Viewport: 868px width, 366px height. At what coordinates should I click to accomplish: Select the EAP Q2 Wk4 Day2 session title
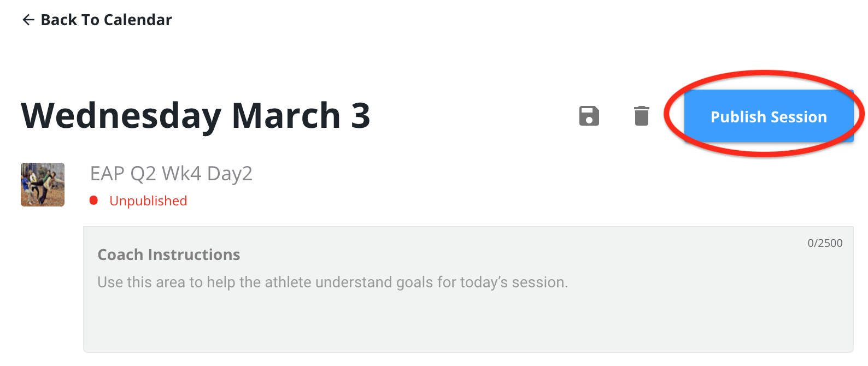point(171,174)
